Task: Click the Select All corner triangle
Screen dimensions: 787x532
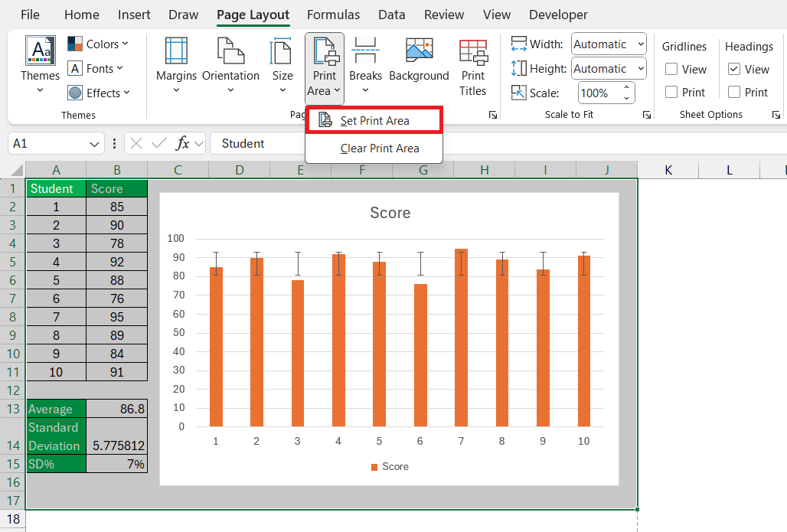Action: point(17,170)
